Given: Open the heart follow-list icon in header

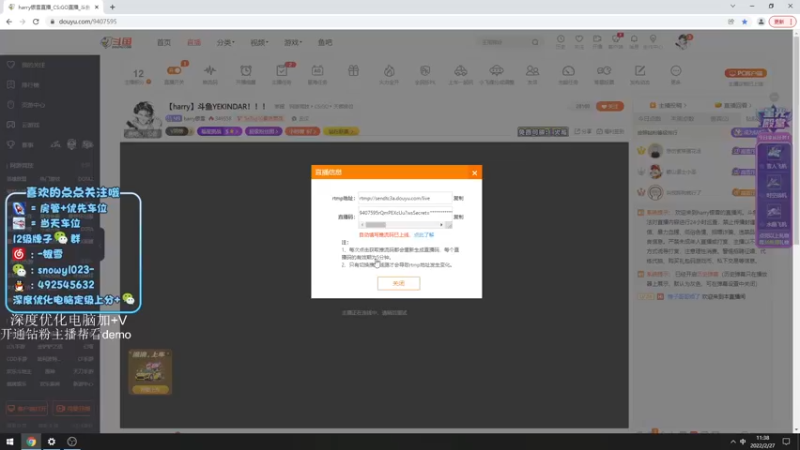Looking at the screenshot, I should [579, 39].
